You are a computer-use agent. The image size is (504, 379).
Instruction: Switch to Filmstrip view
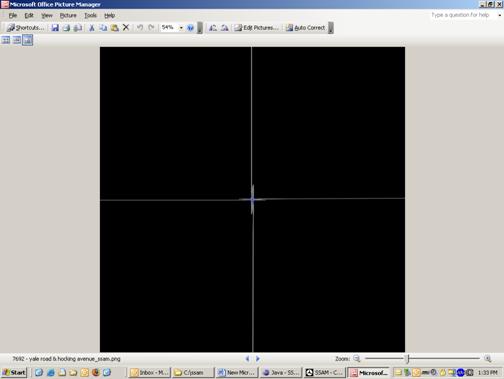point(17,40)
